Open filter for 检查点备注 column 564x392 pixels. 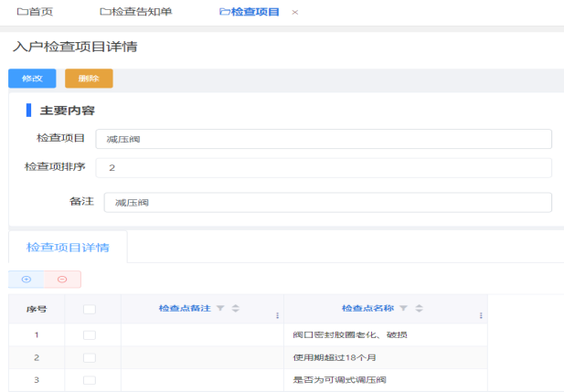click(x=220, y=308)
